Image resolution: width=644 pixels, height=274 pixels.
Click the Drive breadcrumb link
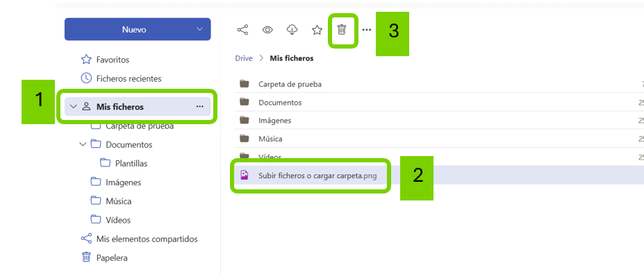point(244,58)
